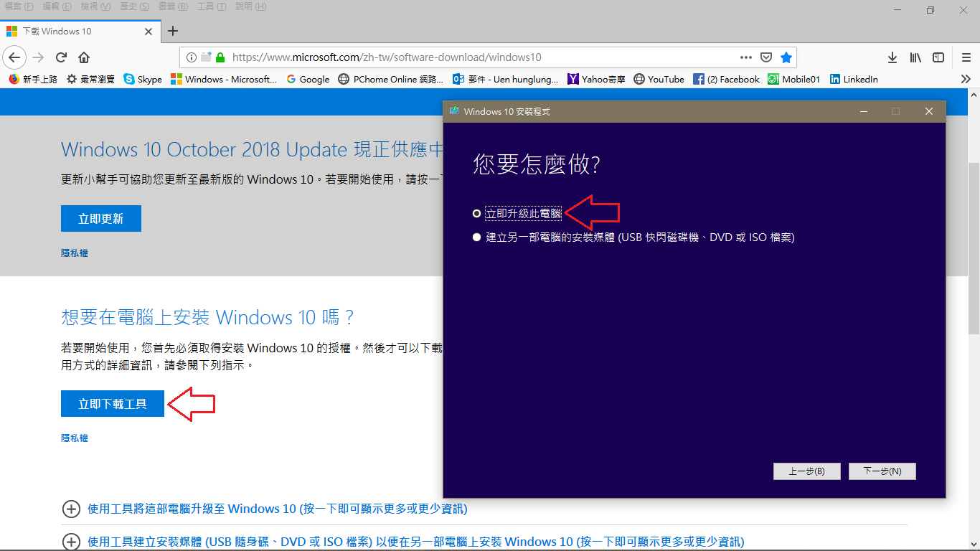980x551 pixels.
Task: Open the 檔案 (F) menu
Action: 19,6
